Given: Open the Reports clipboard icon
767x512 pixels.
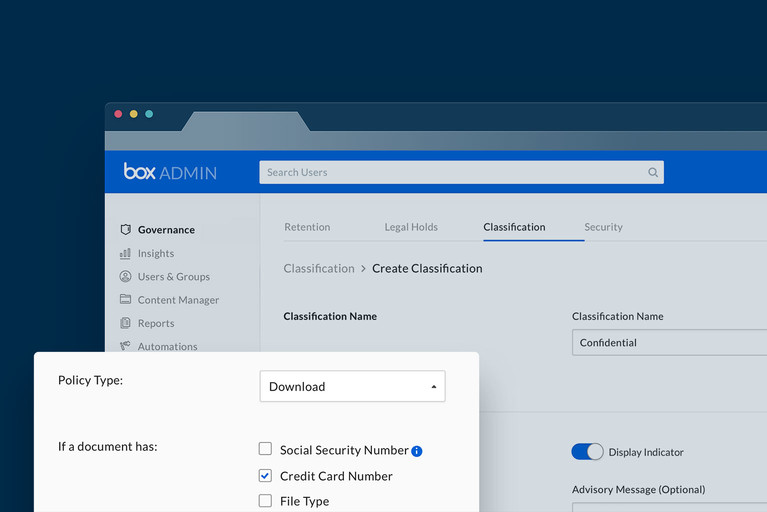Looking at the screenshot, I should pyautogui.click(x=125, y=323).
